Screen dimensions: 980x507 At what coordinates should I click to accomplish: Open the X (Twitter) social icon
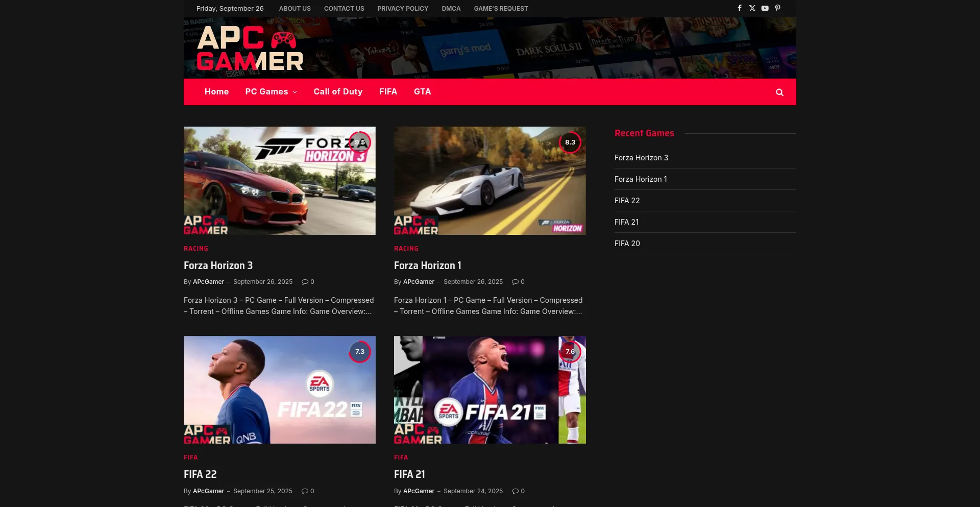click(x=752, y=8)
